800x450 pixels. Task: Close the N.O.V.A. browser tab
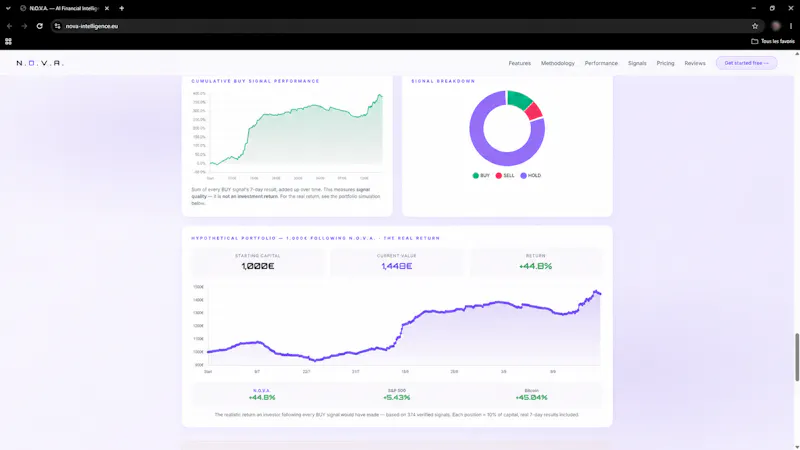tap(107, 8)
